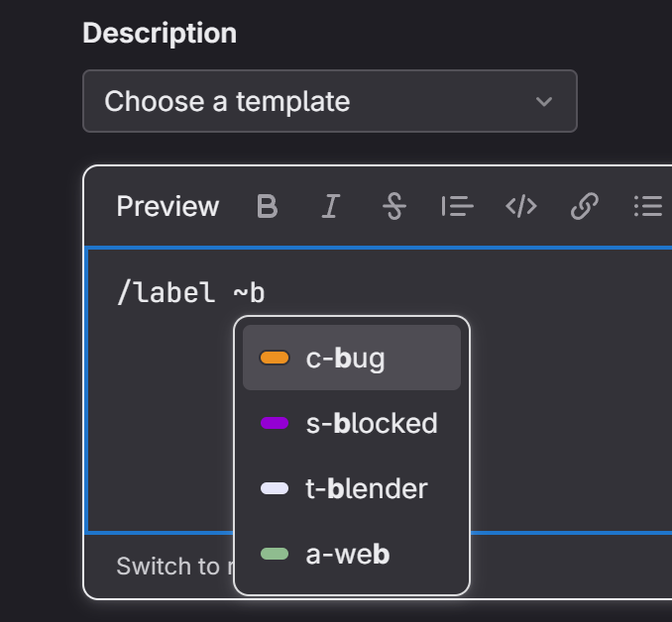Select the c-bug label suggestion

coord(345,358)
